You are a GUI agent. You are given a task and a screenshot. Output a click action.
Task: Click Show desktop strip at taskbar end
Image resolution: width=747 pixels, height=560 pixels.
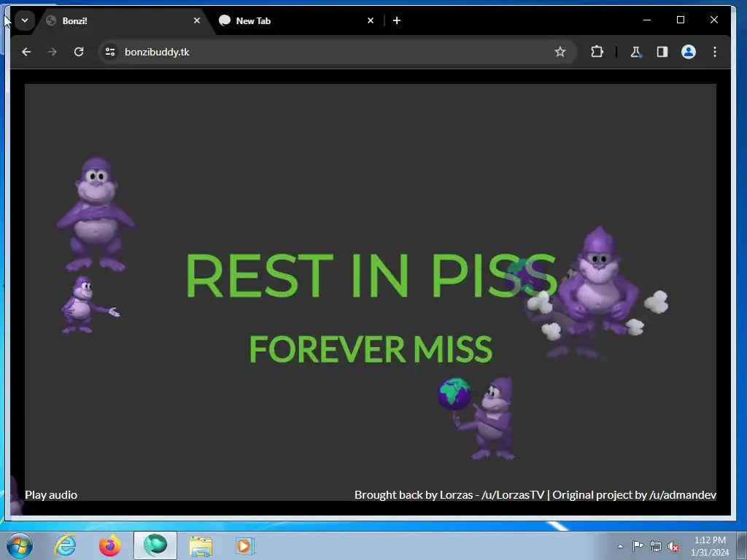(x=742, y=545)
